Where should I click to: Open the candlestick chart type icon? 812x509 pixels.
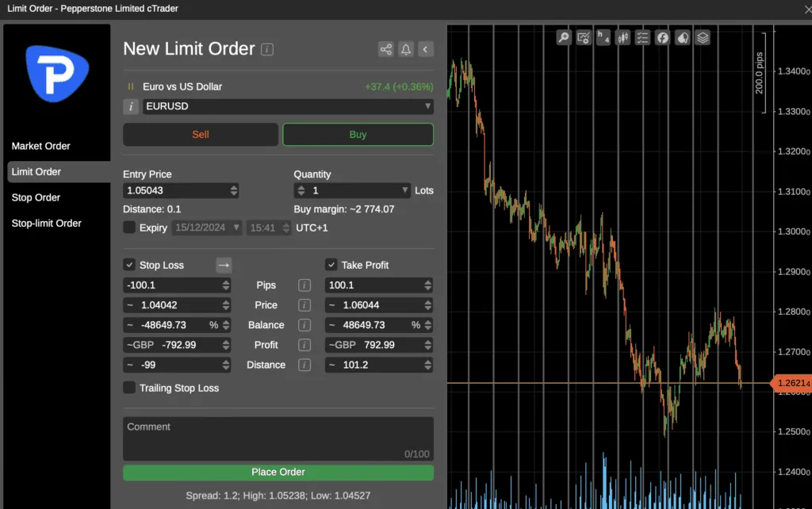pyautogui.click(x=622, y=37)
